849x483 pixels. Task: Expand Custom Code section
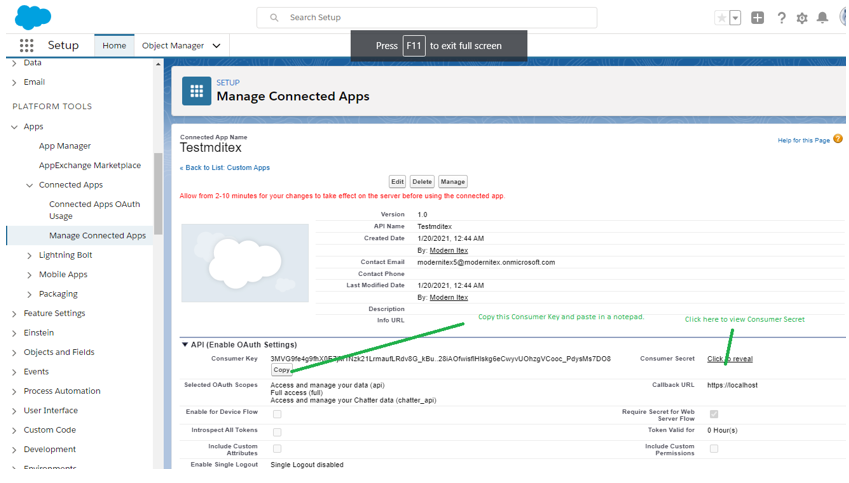14,430
